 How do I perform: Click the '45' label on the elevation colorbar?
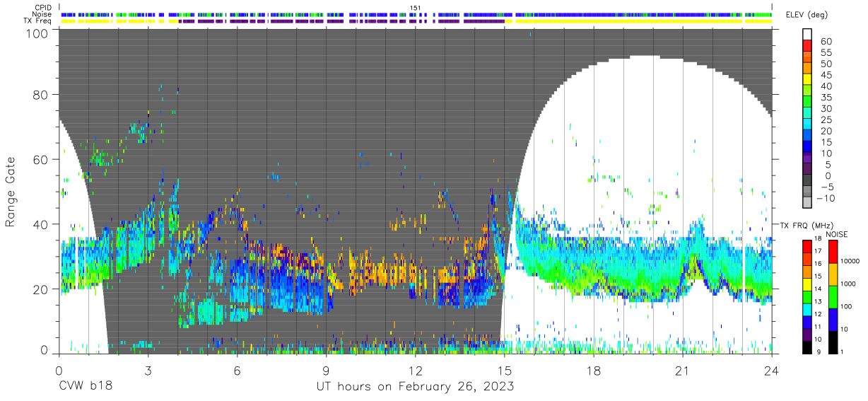tap(825, 75)
